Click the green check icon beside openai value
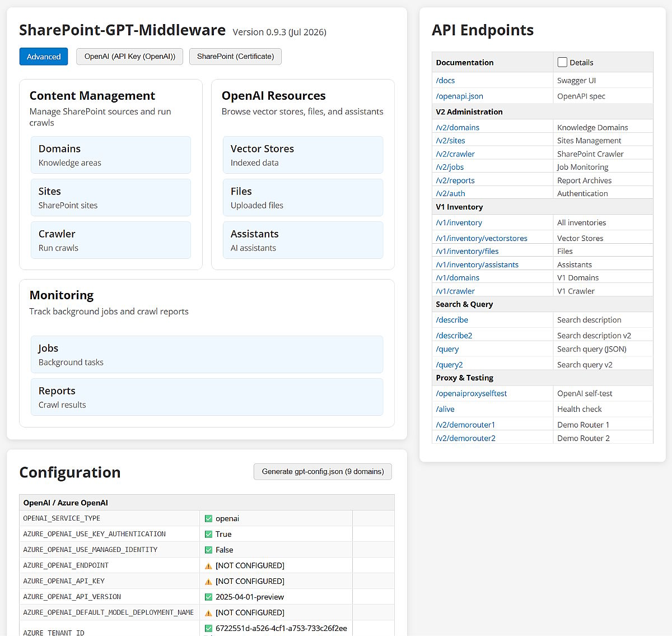 point(208,518)
